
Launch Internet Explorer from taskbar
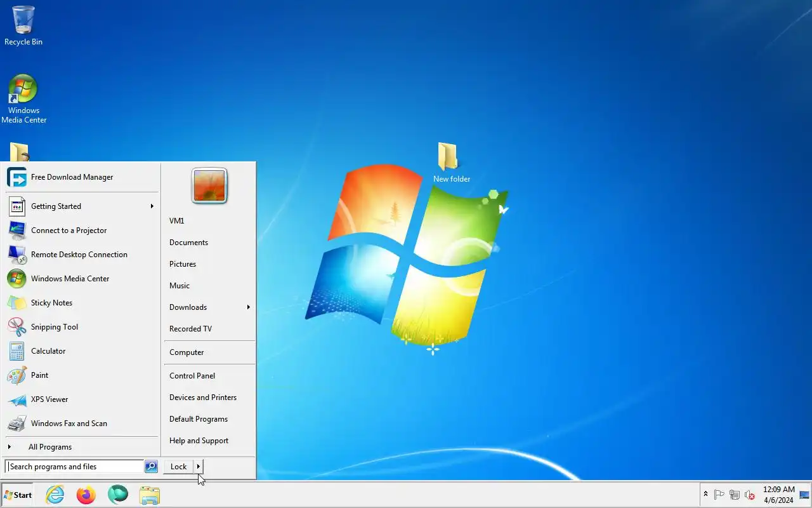(x=55, y=495)
